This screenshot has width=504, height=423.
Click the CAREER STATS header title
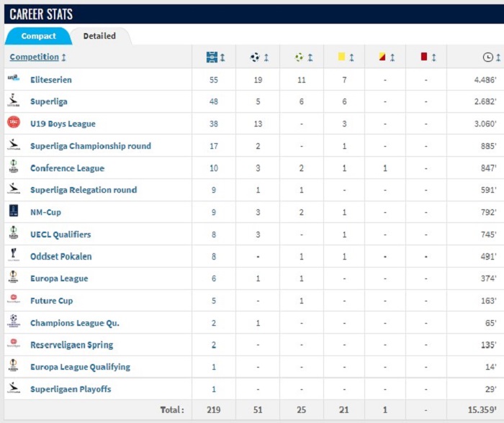[x=41, y=14]
